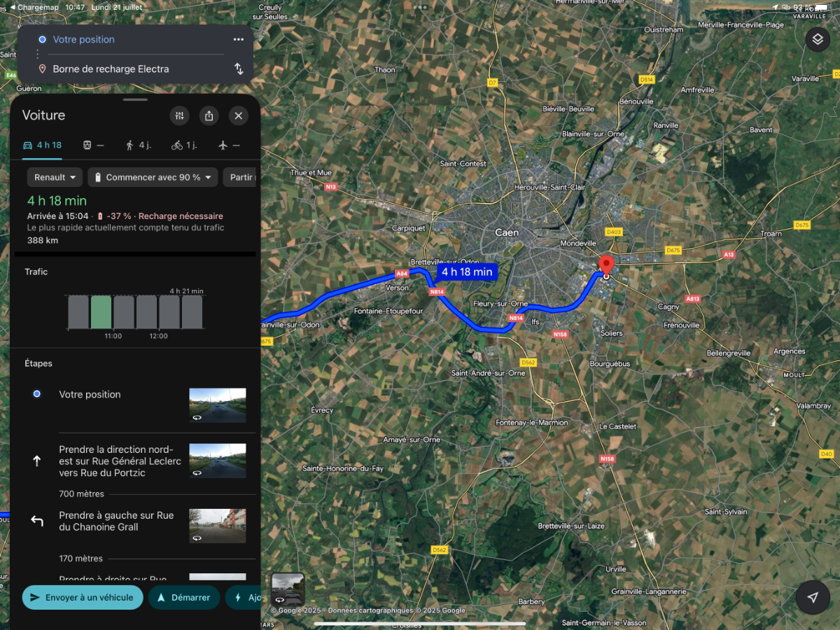Open the Renault vehicle dropdown
This screenshot has height=630, width=840.
pos(55,177)
